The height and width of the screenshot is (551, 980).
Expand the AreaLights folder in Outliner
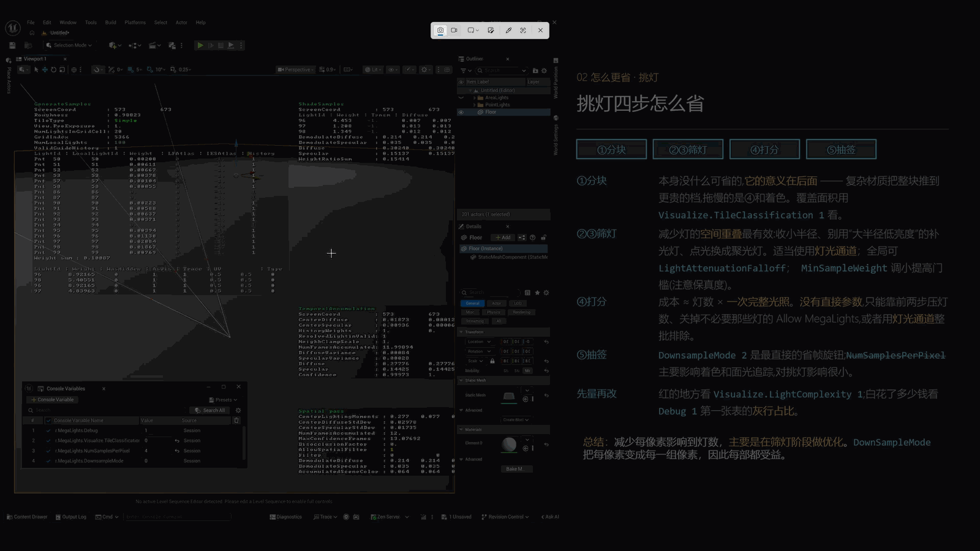[474, 97]
